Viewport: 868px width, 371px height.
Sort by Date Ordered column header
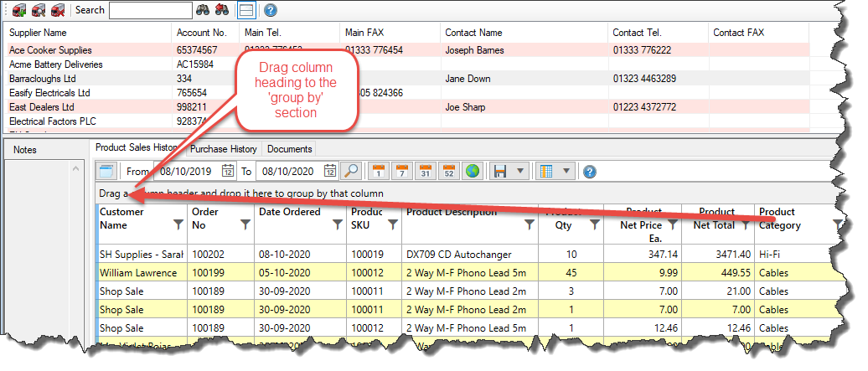(289, 213)
